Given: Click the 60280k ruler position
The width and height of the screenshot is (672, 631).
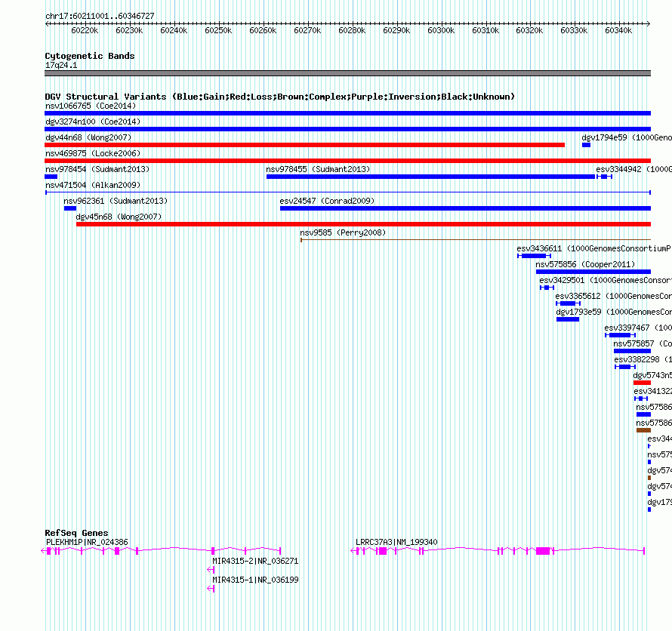Looking at the screenshot, I should coord(353,30).
